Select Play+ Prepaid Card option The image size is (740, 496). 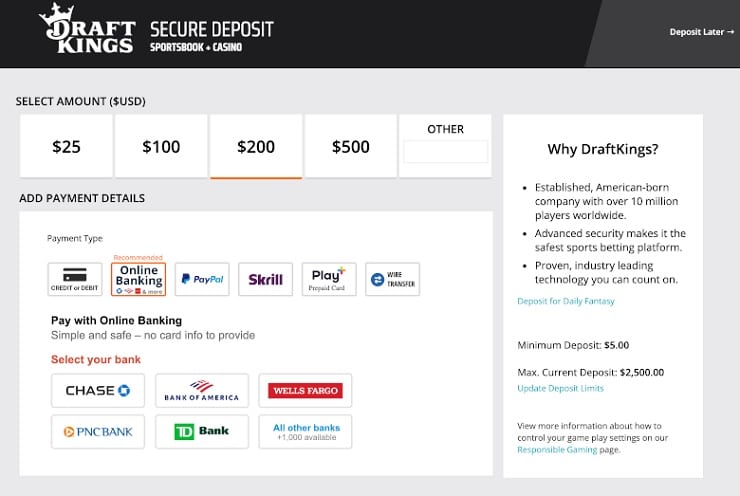click(329, 279)
